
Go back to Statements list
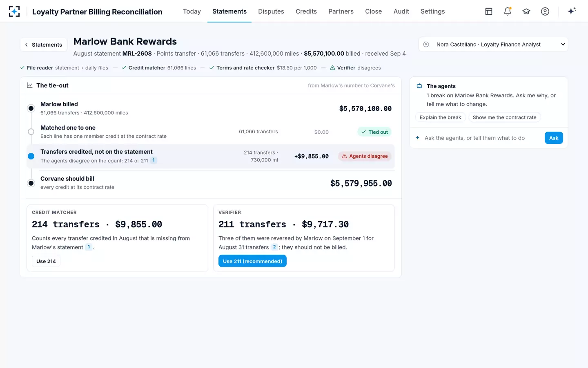pos(44,45)
